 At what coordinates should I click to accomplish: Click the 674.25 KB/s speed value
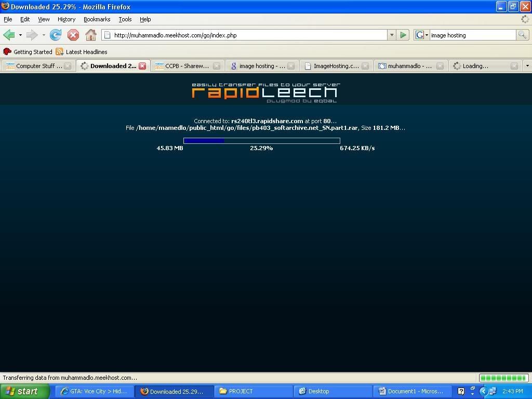pyautogui.click(x=357, y=148)
